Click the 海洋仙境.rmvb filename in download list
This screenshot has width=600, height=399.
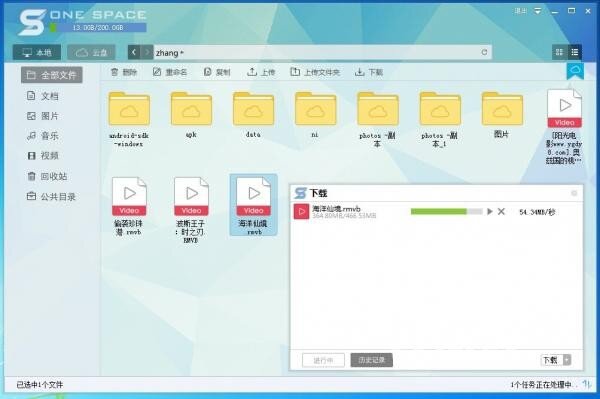coord(336,208)
